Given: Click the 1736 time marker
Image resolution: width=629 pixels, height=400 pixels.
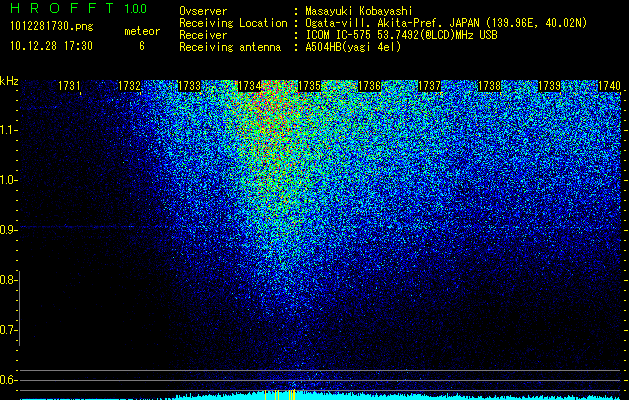Looking at the screenshot, I should coord(369,86).
